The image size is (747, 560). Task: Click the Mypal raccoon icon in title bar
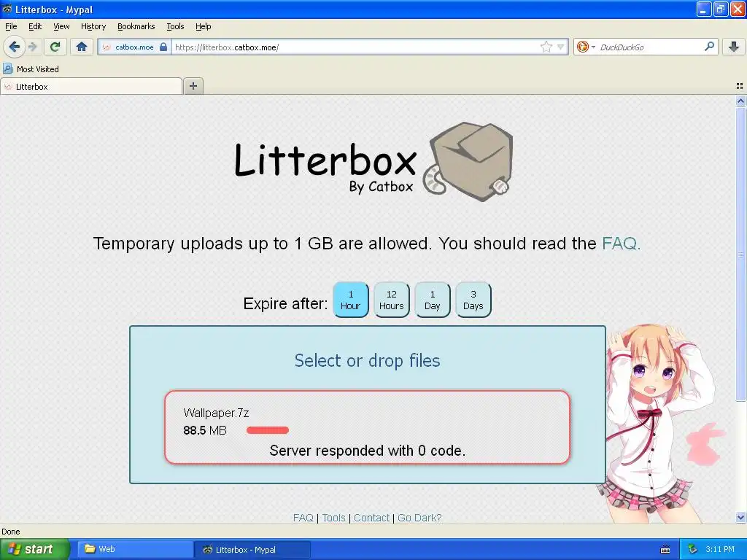(x=7, y=9)
